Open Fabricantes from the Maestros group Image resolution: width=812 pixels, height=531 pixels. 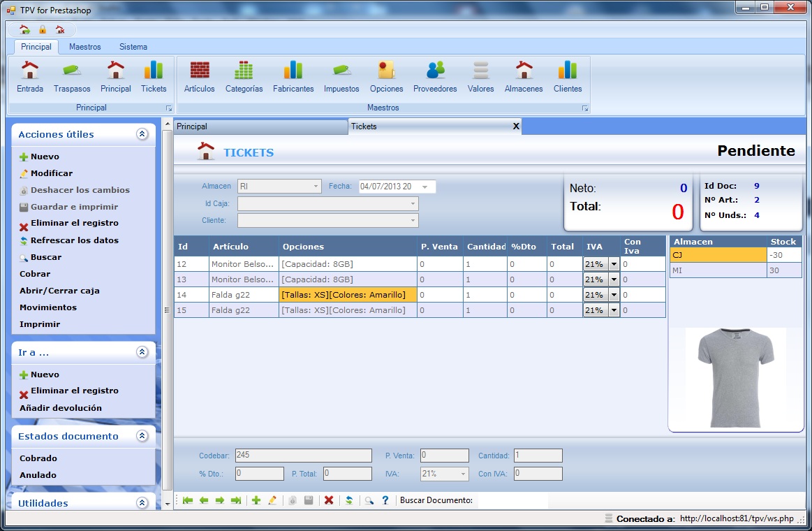point(293,77)
